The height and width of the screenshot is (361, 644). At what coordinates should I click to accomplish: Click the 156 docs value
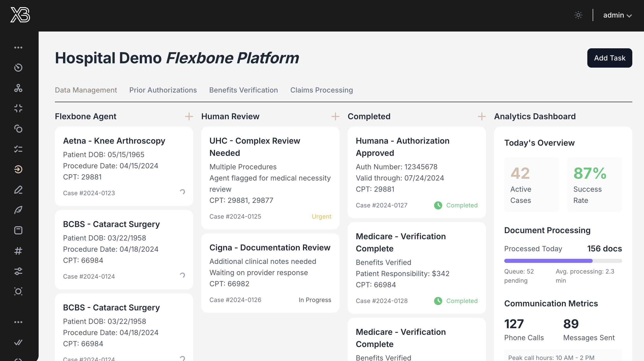click(605, 249)
